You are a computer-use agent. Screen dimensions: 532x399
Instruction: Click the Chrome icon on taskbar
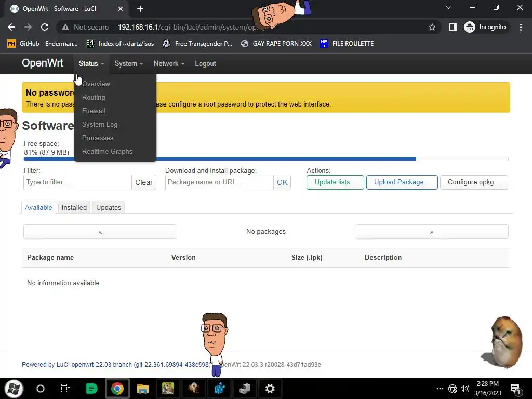[117, 389]
